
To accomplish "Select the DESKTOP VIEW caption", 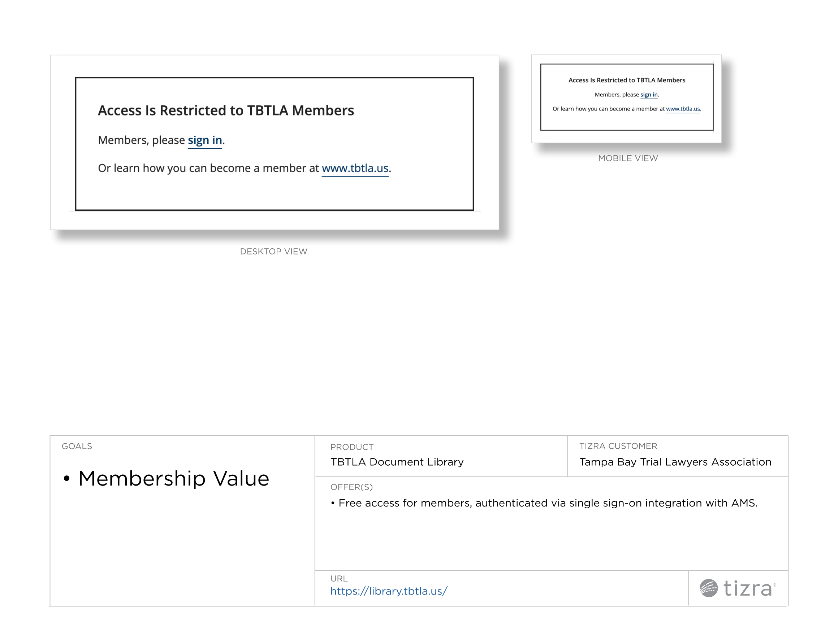I will [x=273, y=251].
